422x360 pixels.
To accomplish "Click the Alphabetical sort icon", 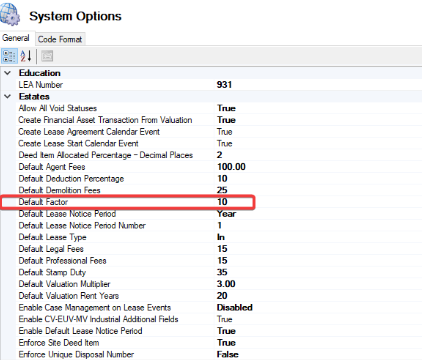I will [26, 56].
